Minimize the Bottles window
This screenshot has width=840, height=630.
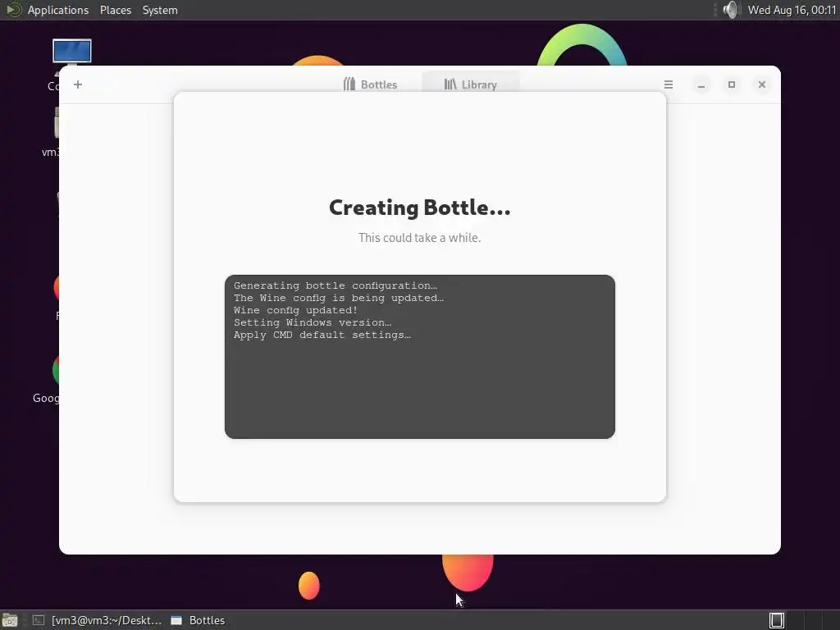pos(701,84)
